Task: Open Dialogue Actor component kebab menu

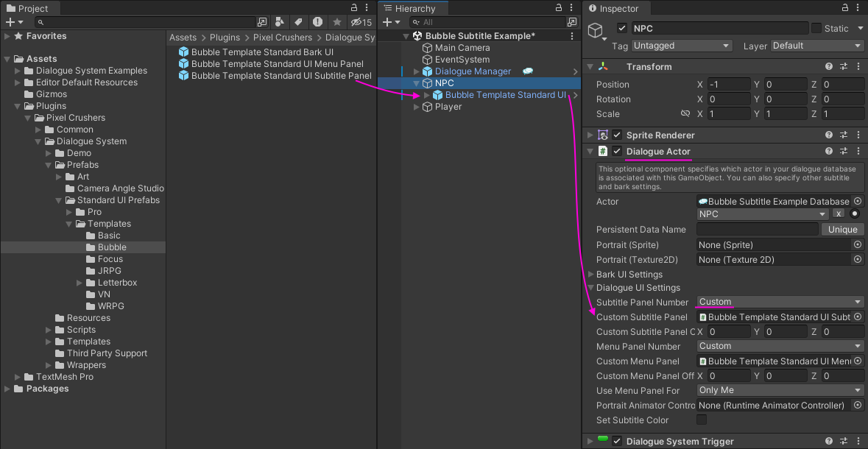Action: click(x=858, y=151)
